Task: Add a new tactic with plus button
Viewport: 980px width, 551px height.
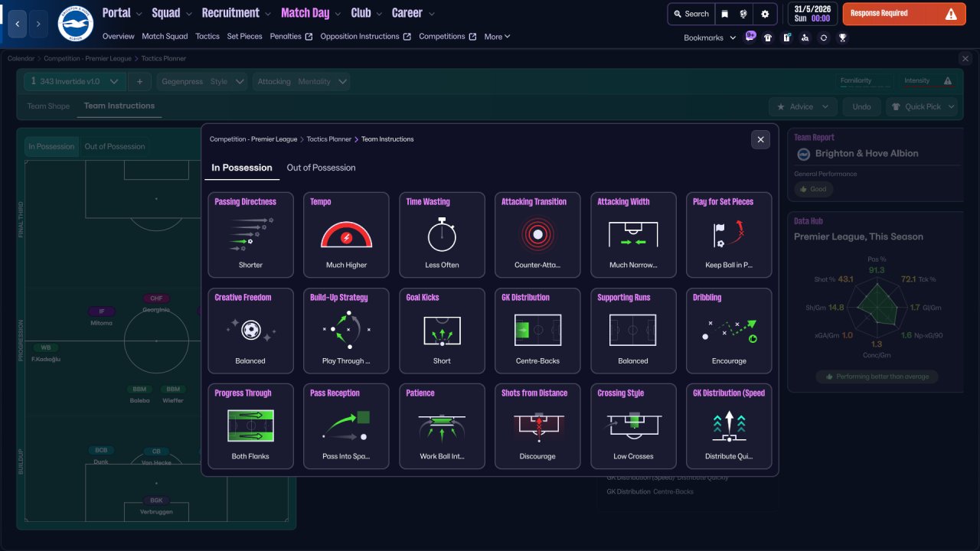Action: click(x=139, y=82)
